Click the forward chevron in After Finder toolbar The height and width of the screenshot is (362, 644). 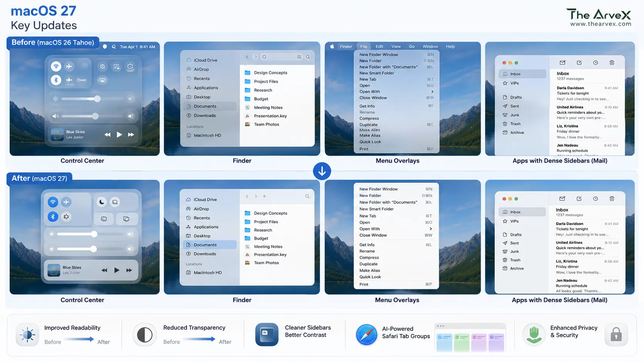[x=256, y=196]
